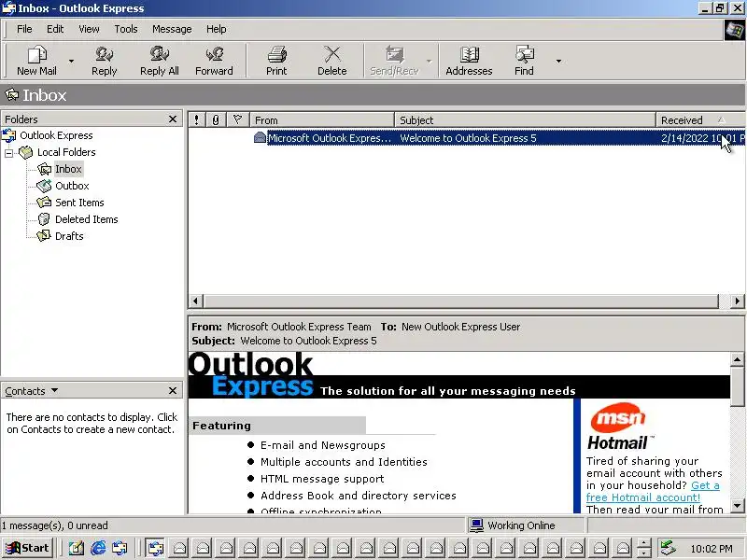Open the Contacts dropdown menu

[x=32, y=391]
